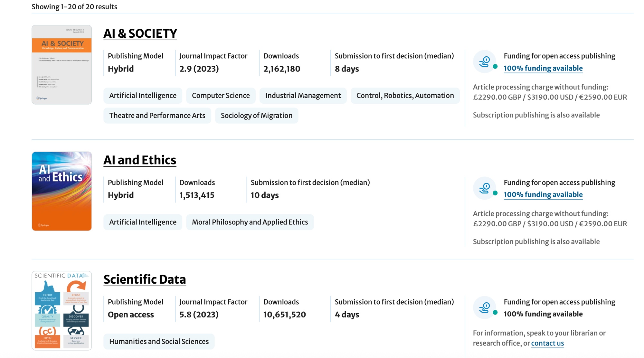Click AI & SOCIETY's 'Hybrid' publishing model value

121,69
